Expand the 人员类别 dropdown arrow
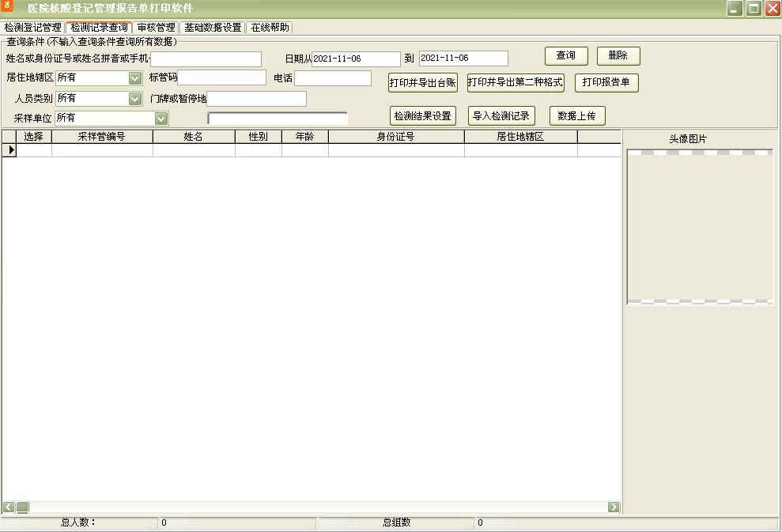 134,99
